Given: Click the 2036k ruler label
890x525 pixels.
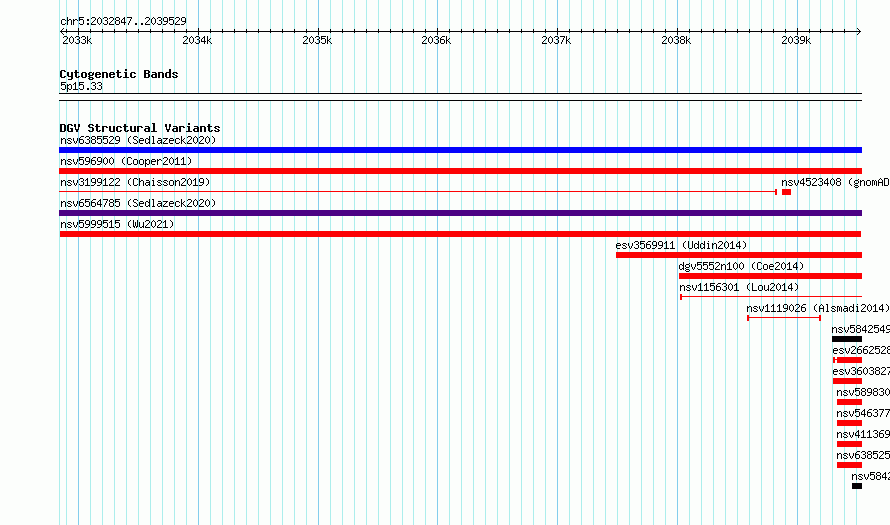Looking at the screenshot, I should point(436,40).
